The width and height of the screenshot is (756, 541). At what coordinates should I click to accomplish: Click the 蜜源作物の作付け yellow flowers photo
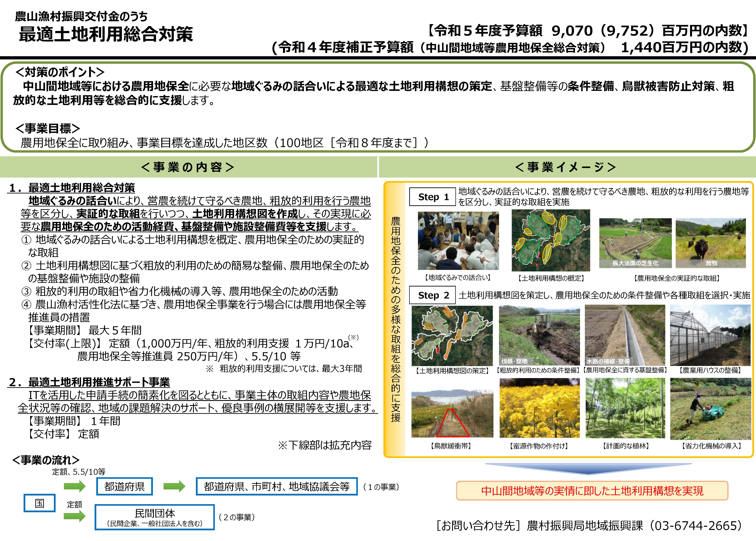[x=540, y=408]
